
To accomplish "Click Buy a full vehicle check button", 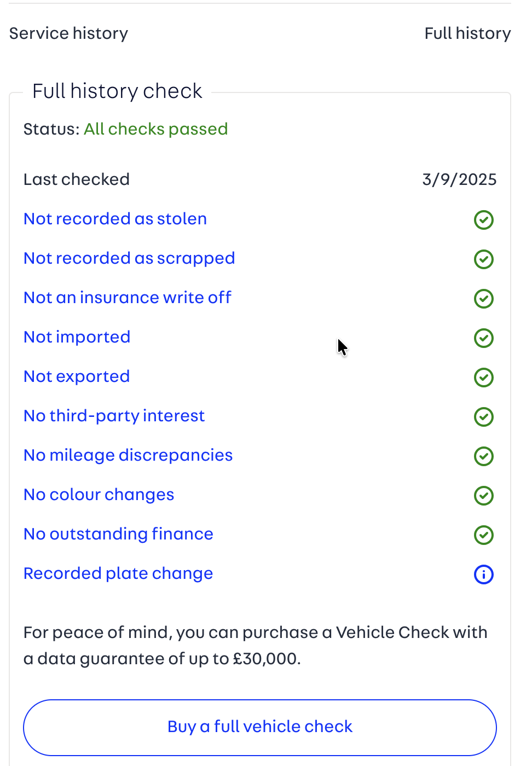I will pos(260,727).
